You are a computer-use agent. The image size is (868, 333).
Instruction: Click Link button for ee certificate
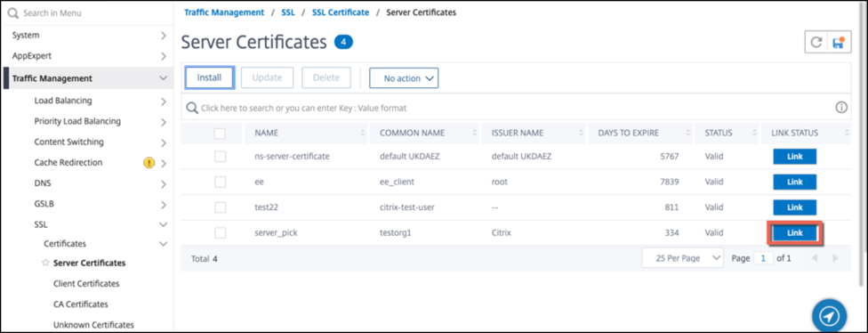(x=794, y=182)
